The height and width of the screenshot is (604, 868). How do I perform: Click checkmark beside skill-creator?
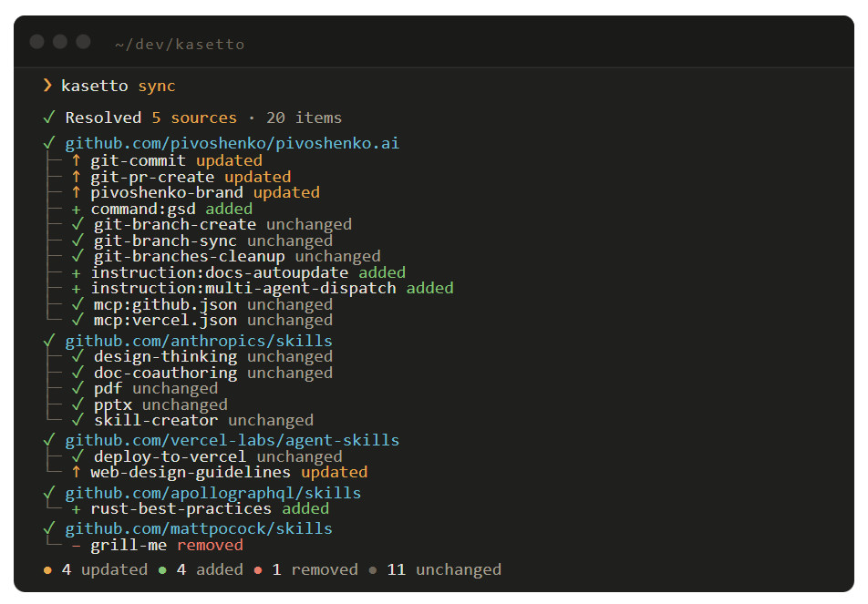pos(77,420)
